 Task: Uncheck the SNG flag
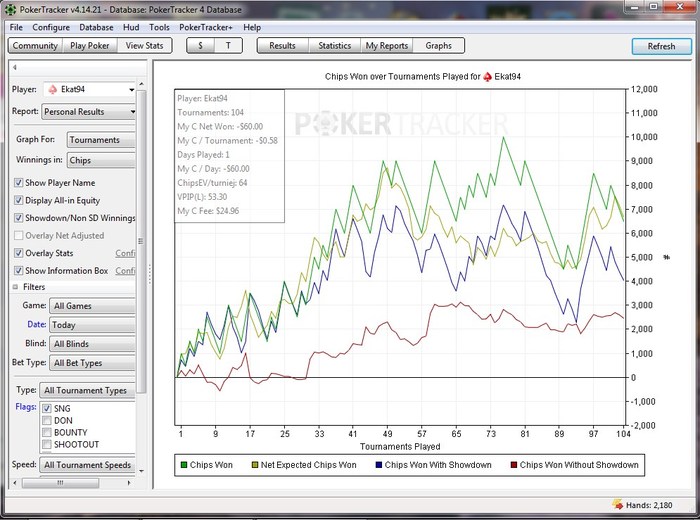tap(47, 408)
